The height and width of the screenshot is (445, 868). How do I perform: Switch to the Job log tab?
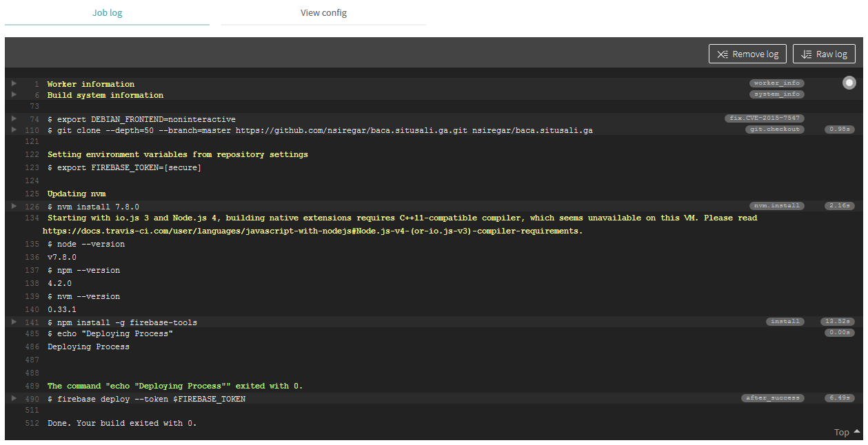point(107,13)
